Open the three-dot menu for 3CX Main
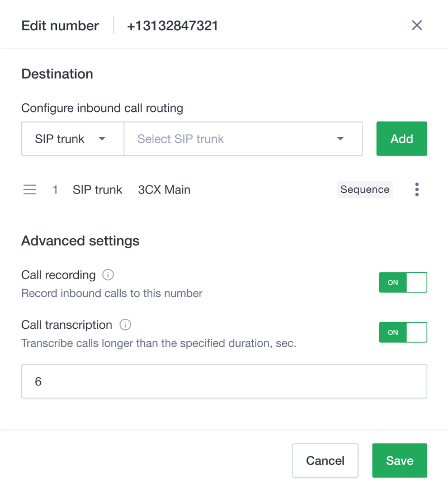Viewport: 448px width, 491px height. pyautogui.click(x=417, y=190)
